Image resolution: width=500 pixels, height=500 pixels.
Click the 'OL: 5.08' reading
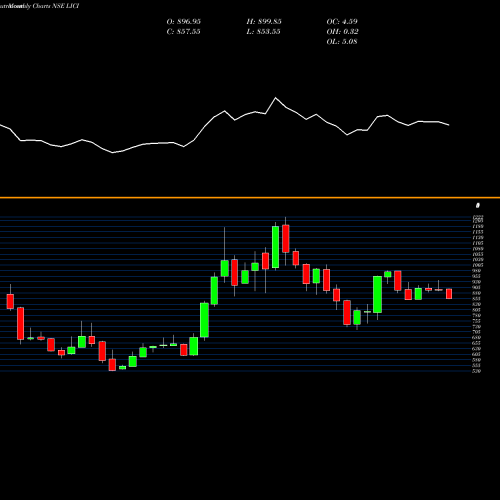pos(342,42)
